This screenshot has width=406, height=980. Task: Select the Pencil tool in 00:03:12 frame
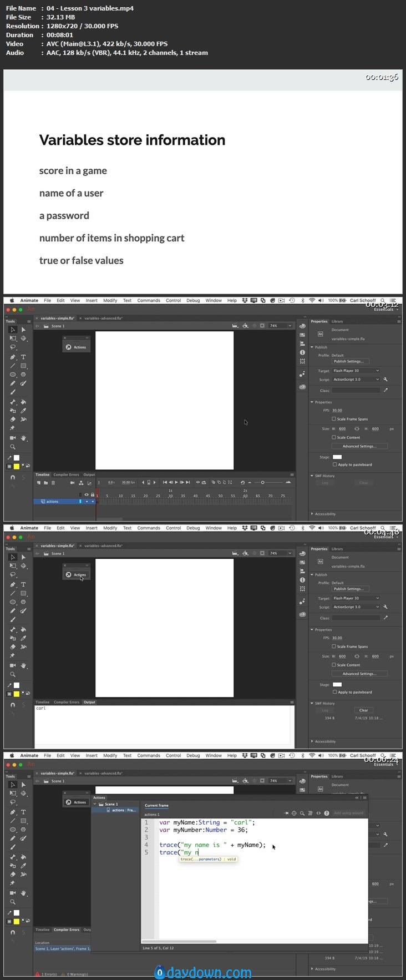[x=13, y=383]
